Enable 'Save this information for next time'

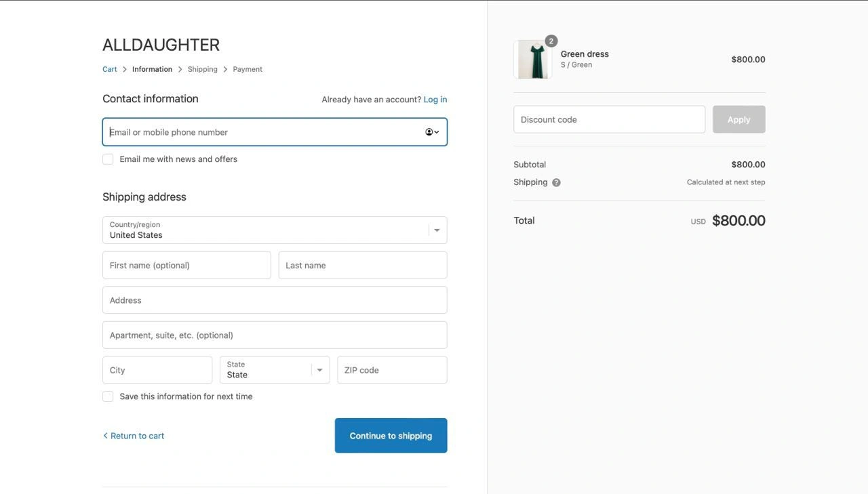(108, 396)
